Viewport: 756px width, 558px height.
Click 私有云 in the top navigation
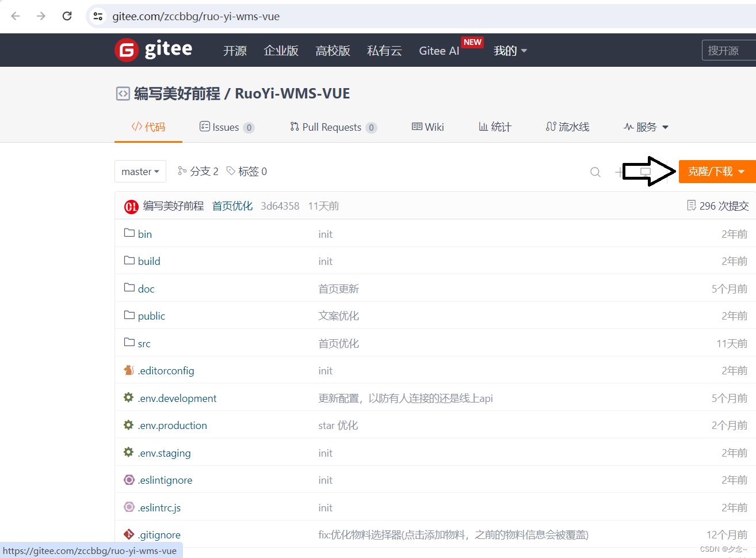pos(384,51)
